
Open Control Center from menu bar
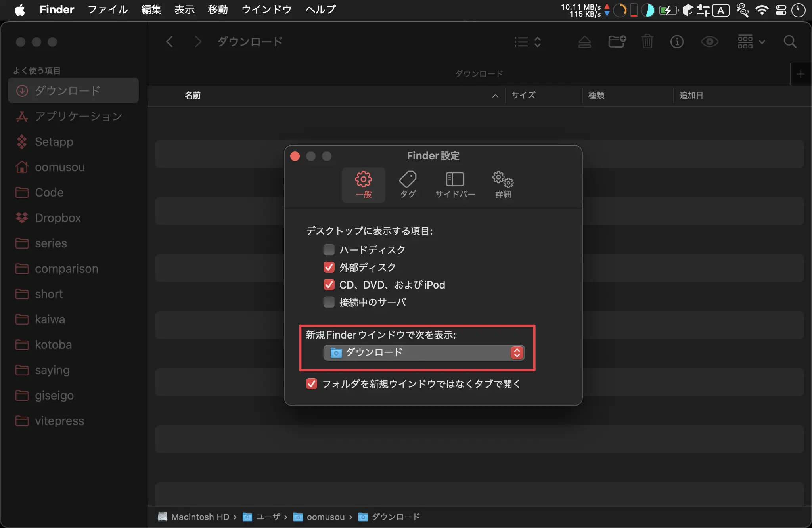(x=781, y=10)
